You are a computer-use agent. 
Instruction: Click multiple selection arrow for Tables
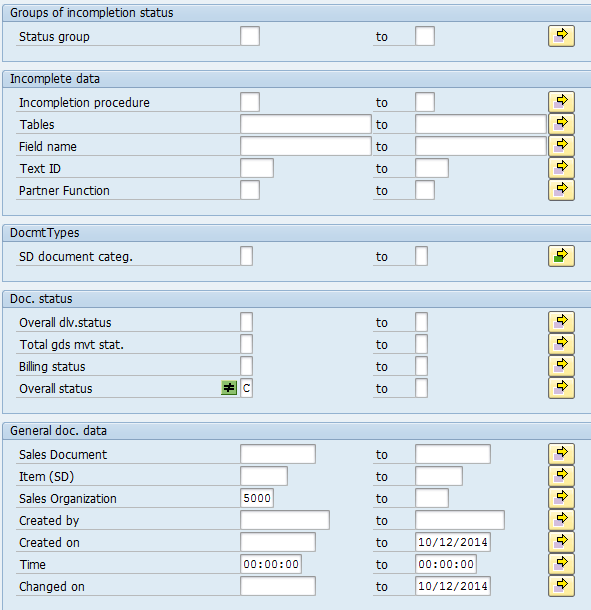coord(561,124)
